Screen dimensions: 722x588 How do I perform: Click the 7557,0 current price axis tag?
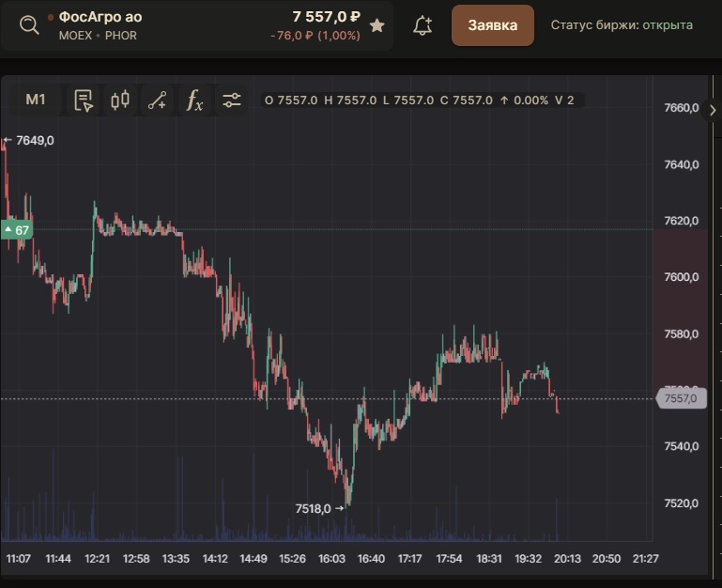[x=681, y=398]
